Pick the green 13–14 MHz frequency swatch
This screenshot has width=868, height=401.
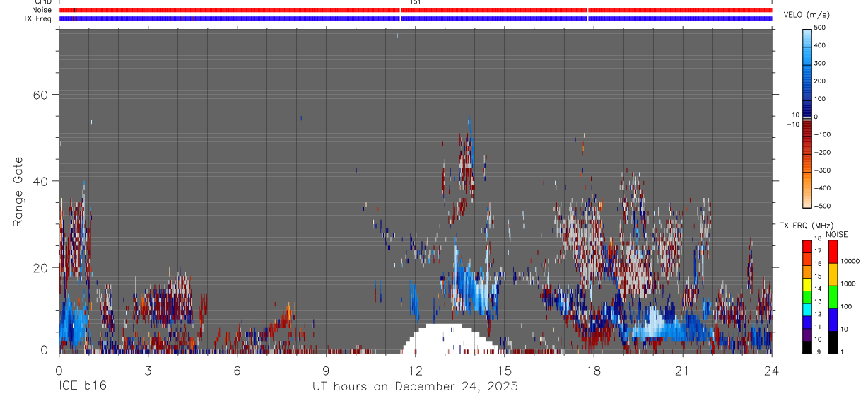807,296
